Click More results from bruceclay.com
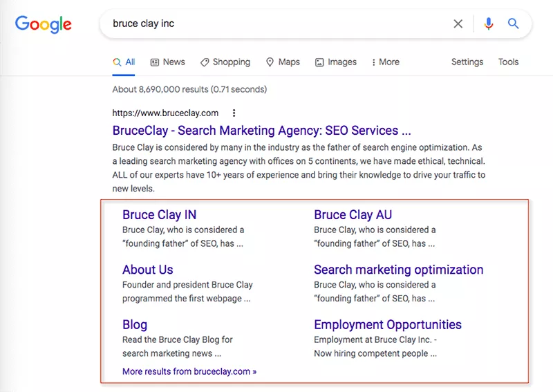 [189, 371]
